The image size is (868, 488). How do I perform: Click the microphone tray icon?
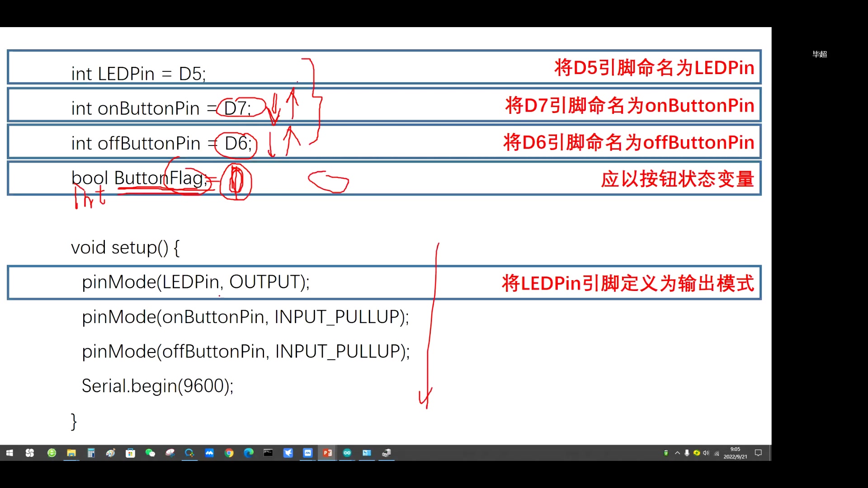(x=687, y=453)
